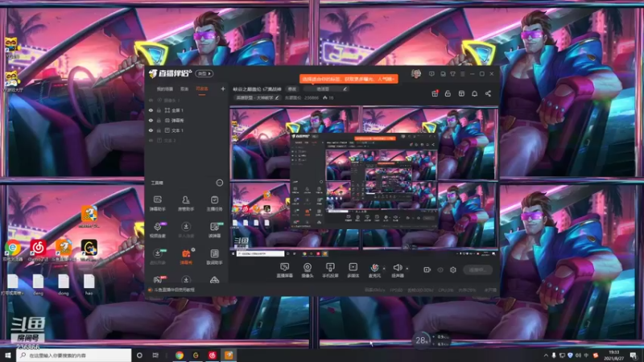Add a 手机投屏 phone-cast source
Screen dimensions: 644x362
[330, 270]
